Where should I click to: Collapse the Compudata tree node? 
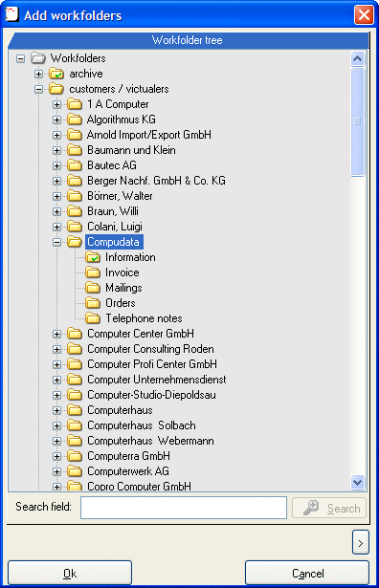point(57,242)
